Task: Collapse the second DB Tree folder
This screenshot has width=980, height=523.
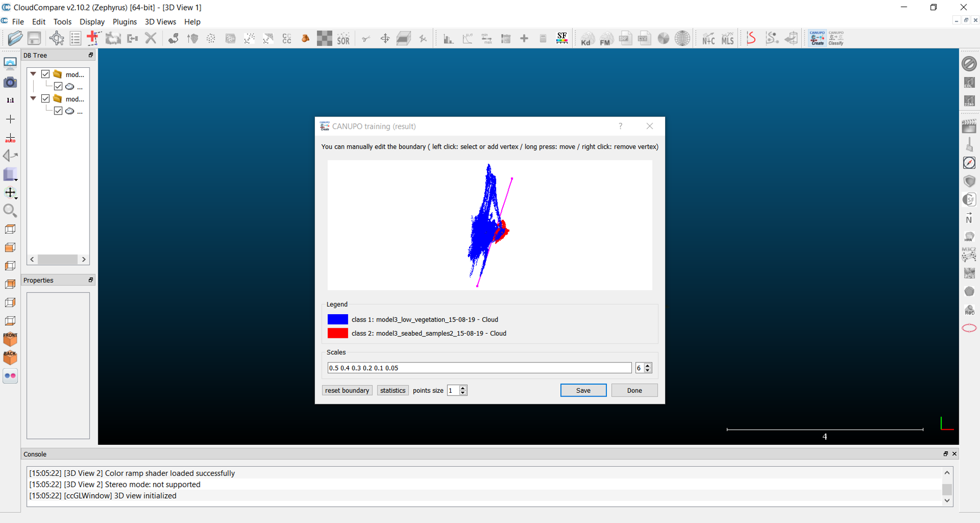Action: pyautogui.click(x=34, y=99)
